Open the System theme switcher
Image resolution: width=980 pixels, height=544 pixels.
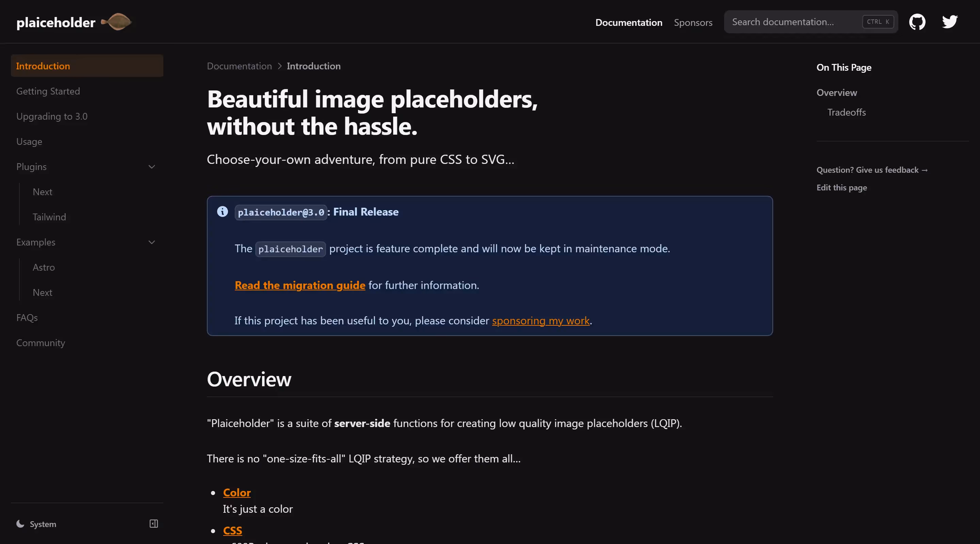[36, 524]
